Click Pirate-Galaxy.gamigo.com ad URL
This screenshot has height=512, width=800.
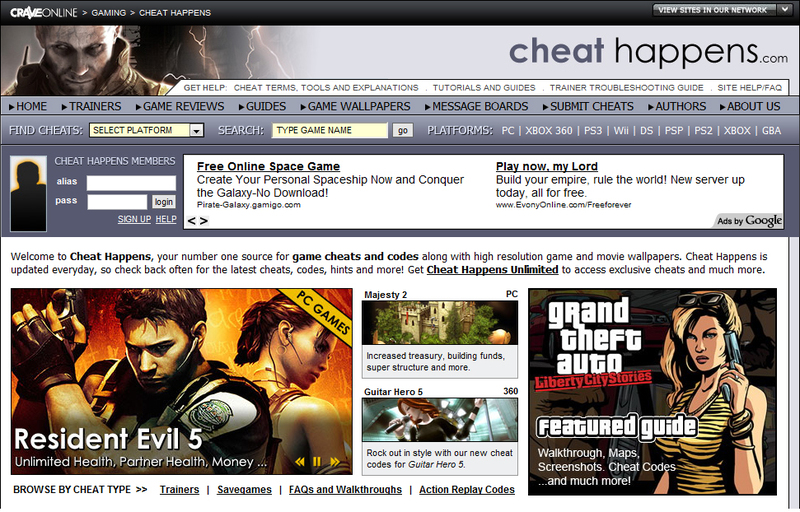click(248, 205)
